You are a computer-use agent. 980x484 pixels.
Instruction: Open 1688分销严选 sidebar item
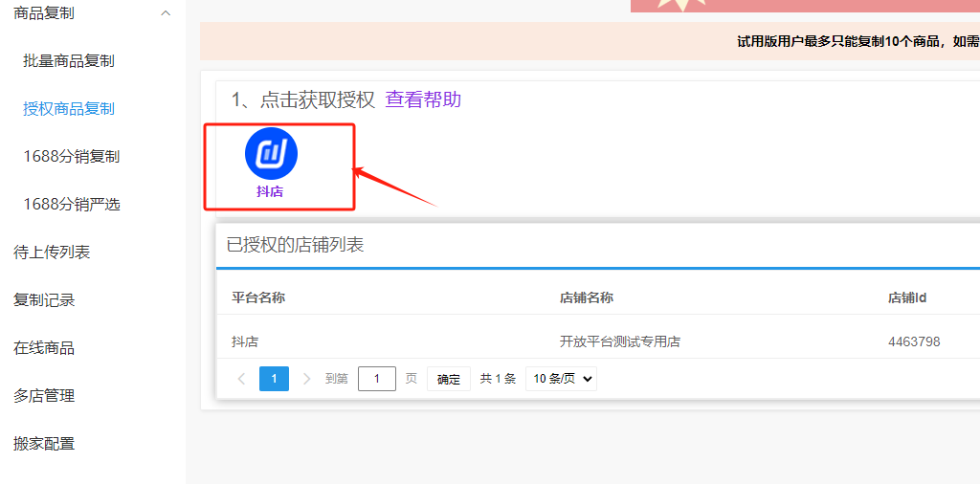(x=71, y=204)
